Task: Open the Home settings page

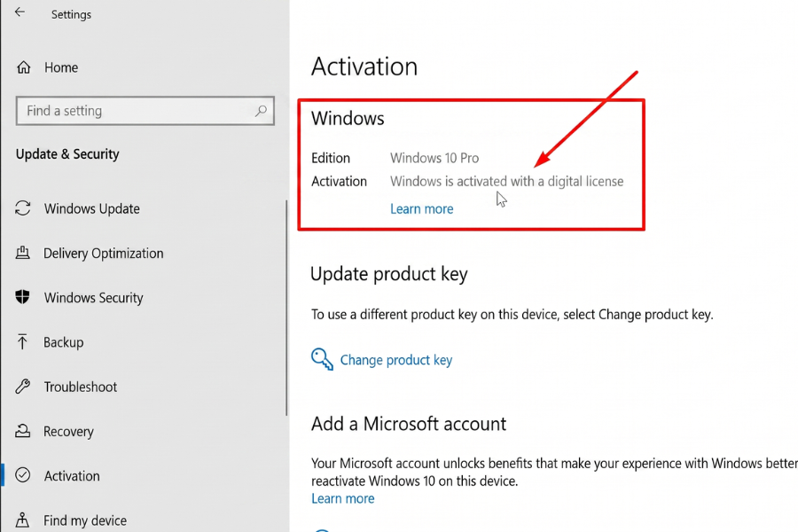Action: 61,67
